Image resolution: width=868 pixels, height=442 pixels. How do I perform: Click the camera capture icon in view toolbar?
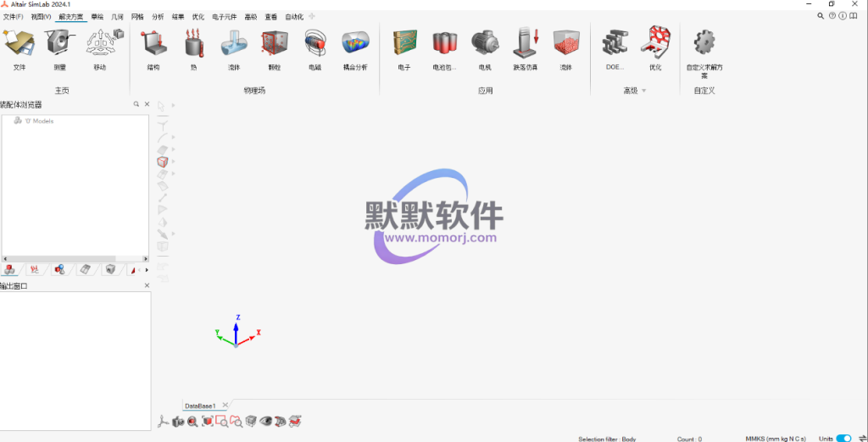[178, 421]
